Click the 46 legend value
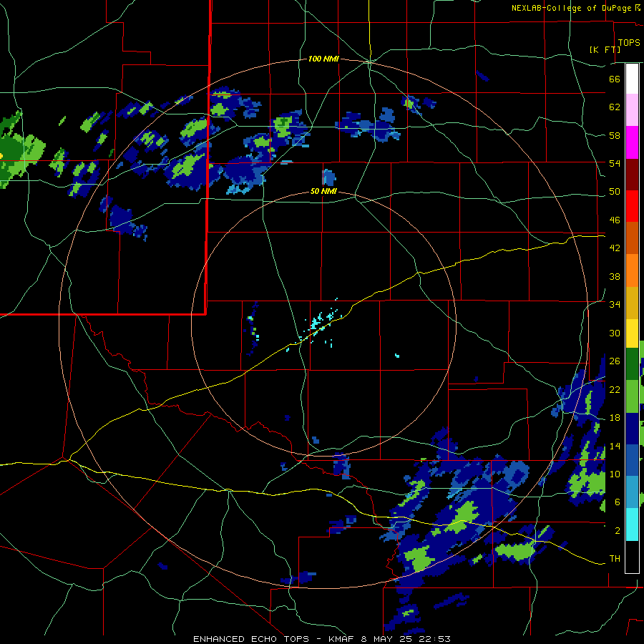The height and width of the screenshot is (644, 644). pos(615,220)
